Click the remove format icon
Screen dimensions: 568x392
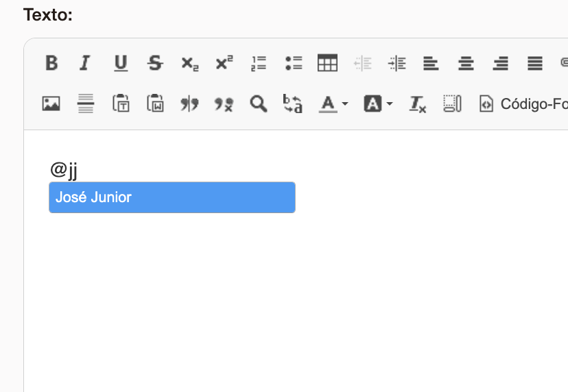(417, 104)
